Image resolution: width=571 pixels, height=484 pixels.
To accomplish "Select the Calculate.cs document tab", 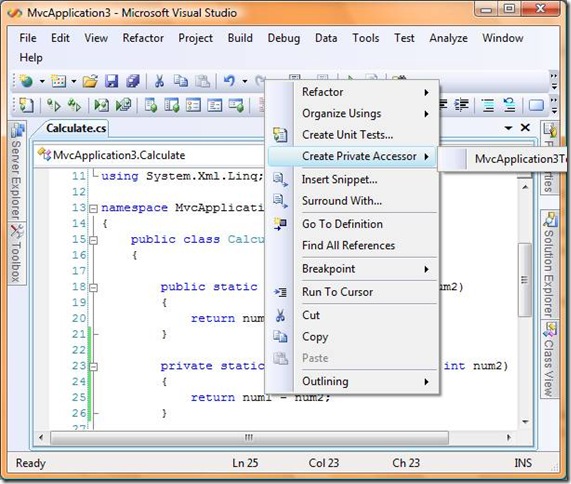I will (76, 128).
